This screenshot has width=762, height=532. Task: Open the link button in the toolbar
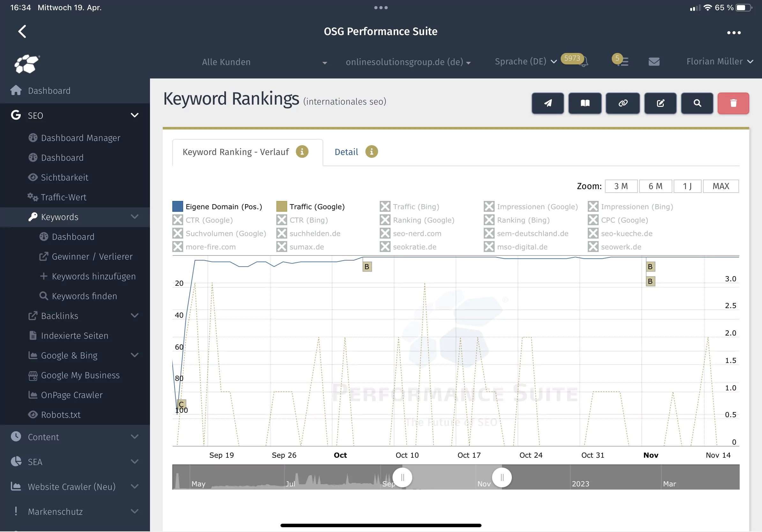623,103
